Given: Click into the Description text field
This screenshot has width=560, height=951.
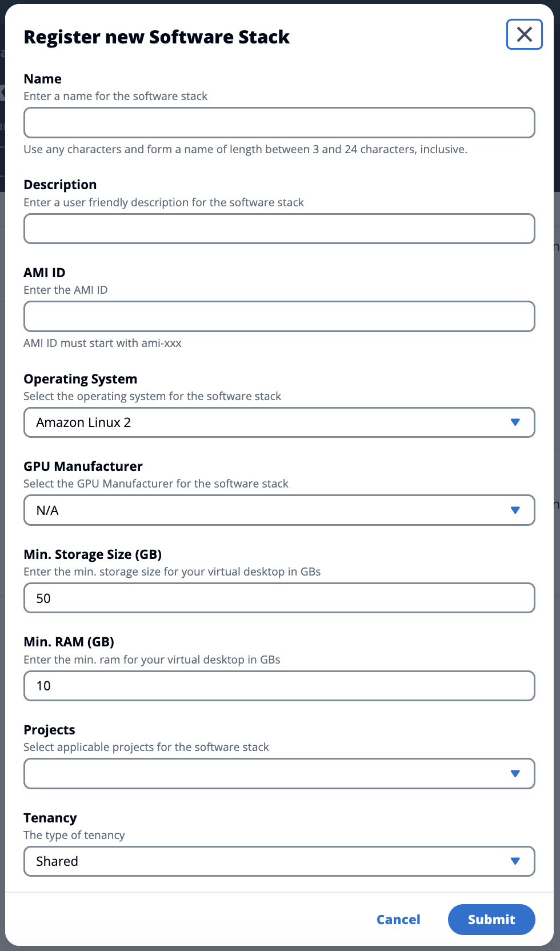Looking at the screenshot, I should click(x=279, y=229).
